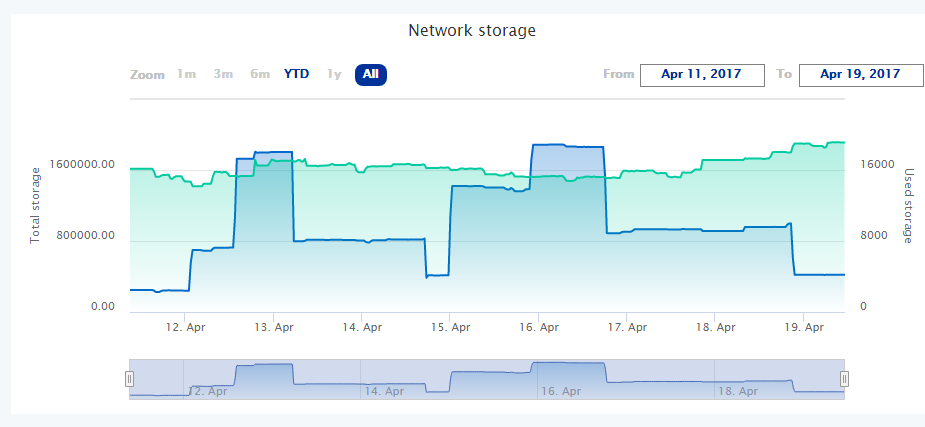Click the left navigator handle
The height and width of the screenshot is (427, 925).
129,378
